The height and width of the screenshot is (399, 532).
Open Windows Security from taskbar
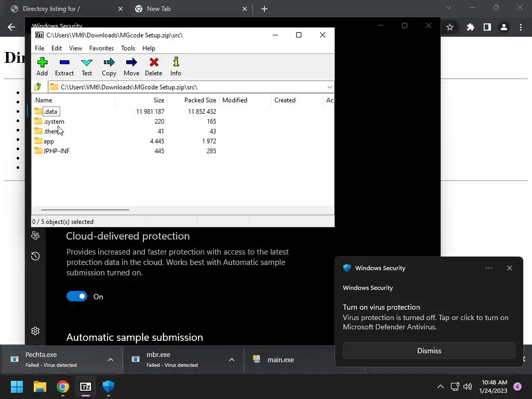(x=109, y=387)
